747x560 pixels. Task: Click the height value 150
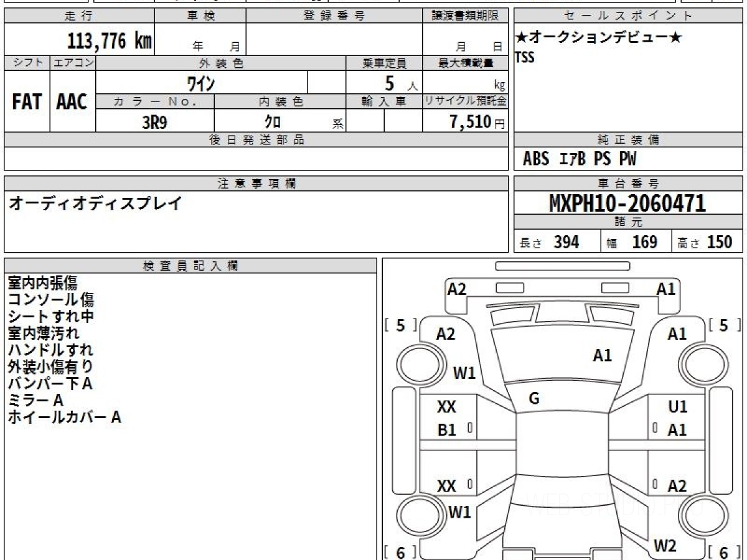(x=720, y=242)
